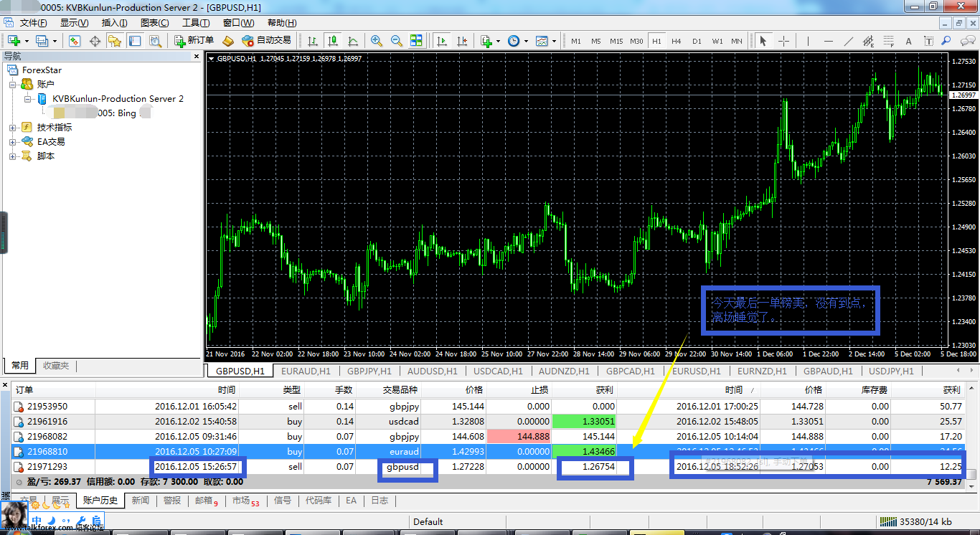Screen dimensions: 980x535
Task: Expand the EA交易 tree node
Action: (13, 142)
